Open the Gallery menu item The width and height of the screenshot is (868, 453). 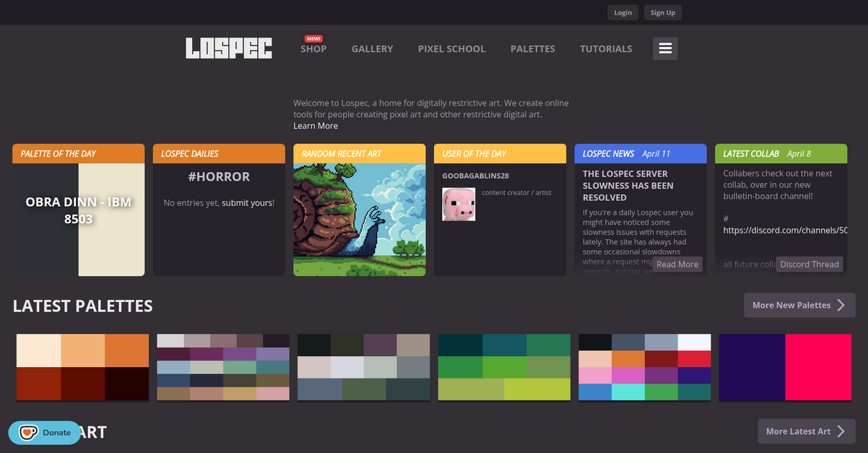pos(372,48)
